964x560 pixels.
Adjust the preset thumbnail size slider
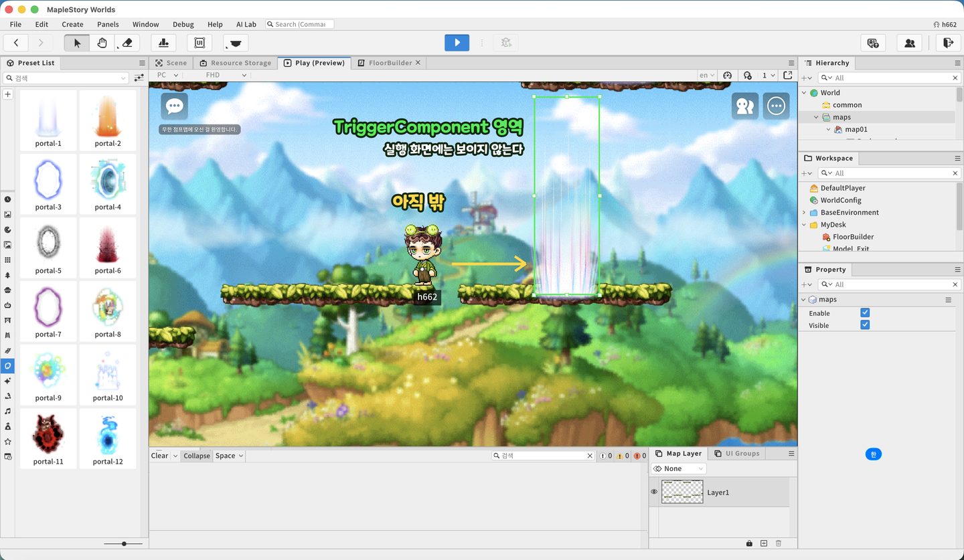124,544
